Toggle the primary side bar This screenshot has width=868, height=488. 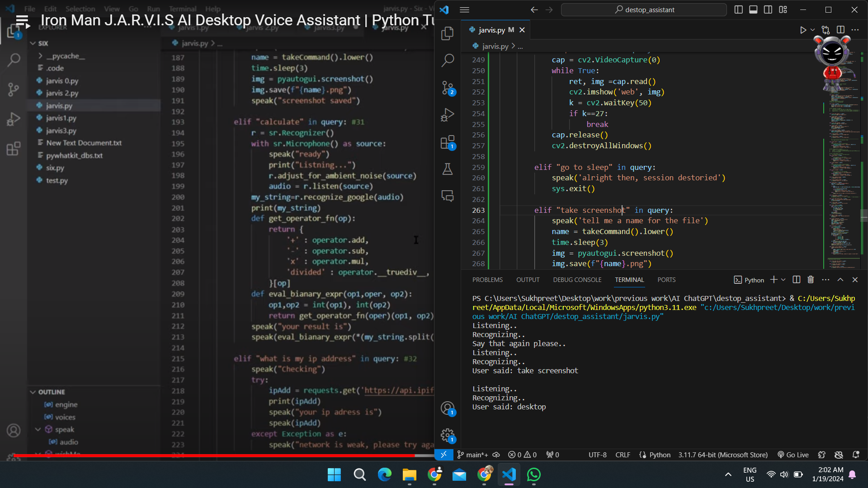pyautogui.click(x=739, y=9)
